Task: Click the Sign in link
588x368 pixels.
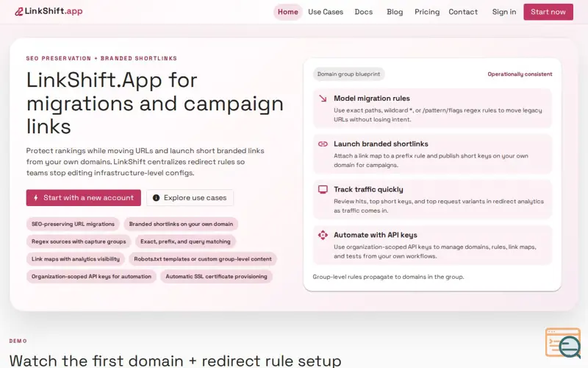Action: coord(504,12)
